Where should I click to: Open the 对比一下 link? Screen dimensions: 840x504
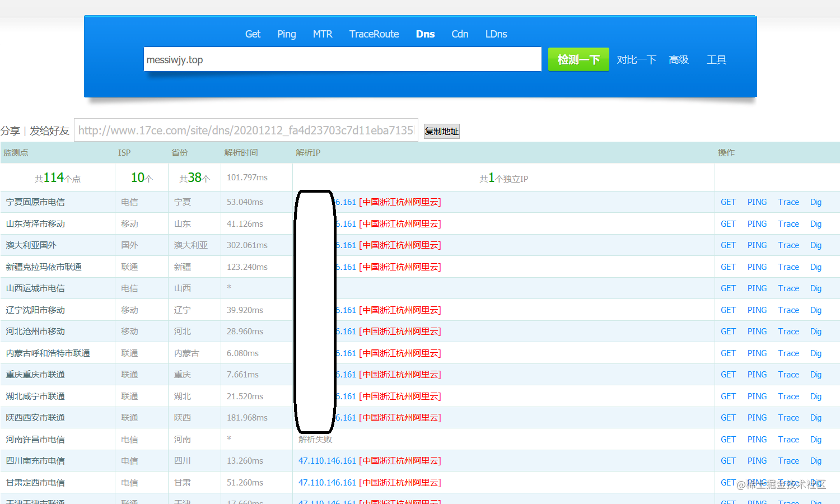pyautogui.click(x=637, y=59)
